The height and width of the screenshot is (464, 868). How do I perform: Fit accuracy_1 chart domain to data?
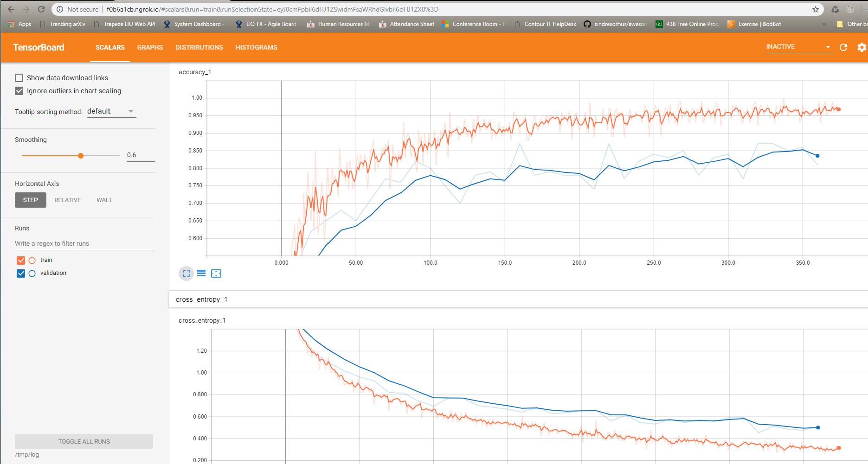[216, 273]
